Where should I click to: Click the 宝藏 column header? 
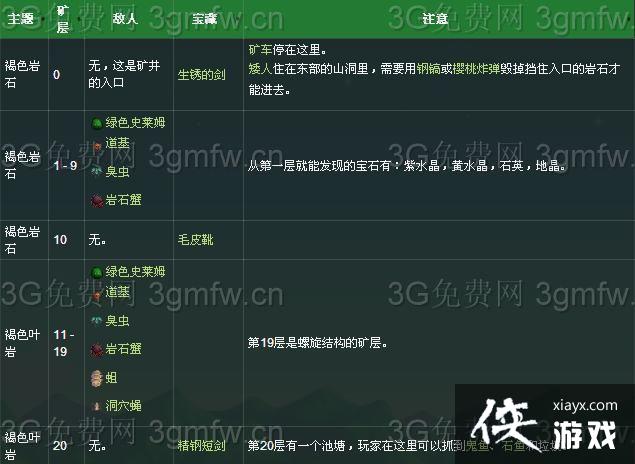click(x=205, y=19)
